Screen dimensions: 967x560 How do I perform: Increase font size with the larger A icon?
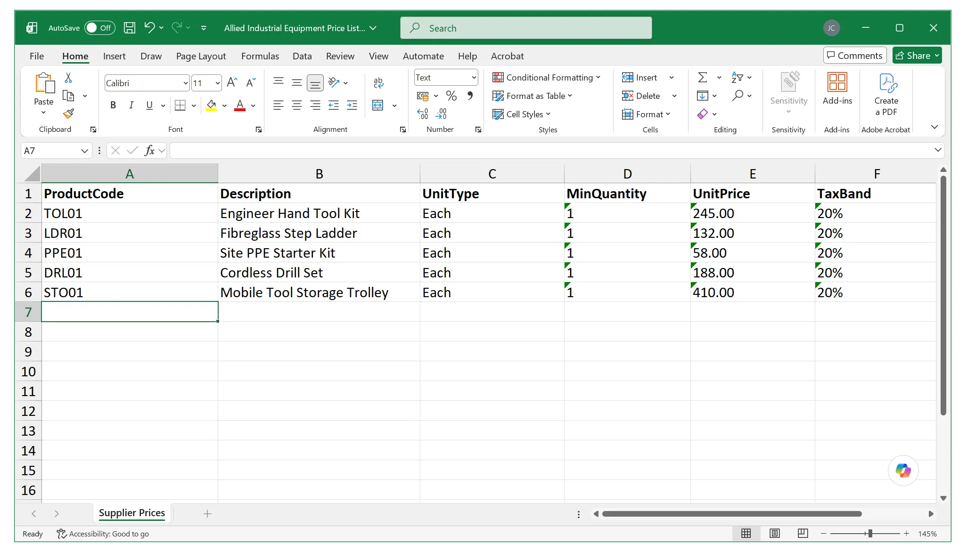tap(232, 83)
